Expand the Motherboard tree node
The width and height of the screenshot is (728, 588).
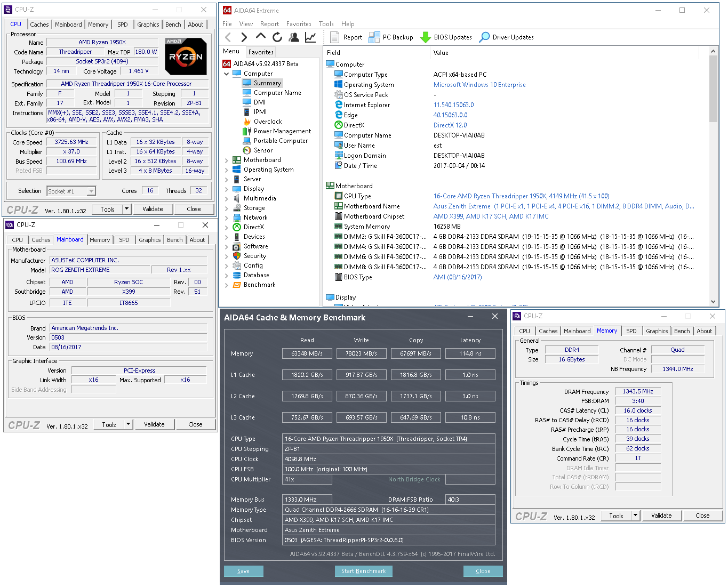[227, 160]
